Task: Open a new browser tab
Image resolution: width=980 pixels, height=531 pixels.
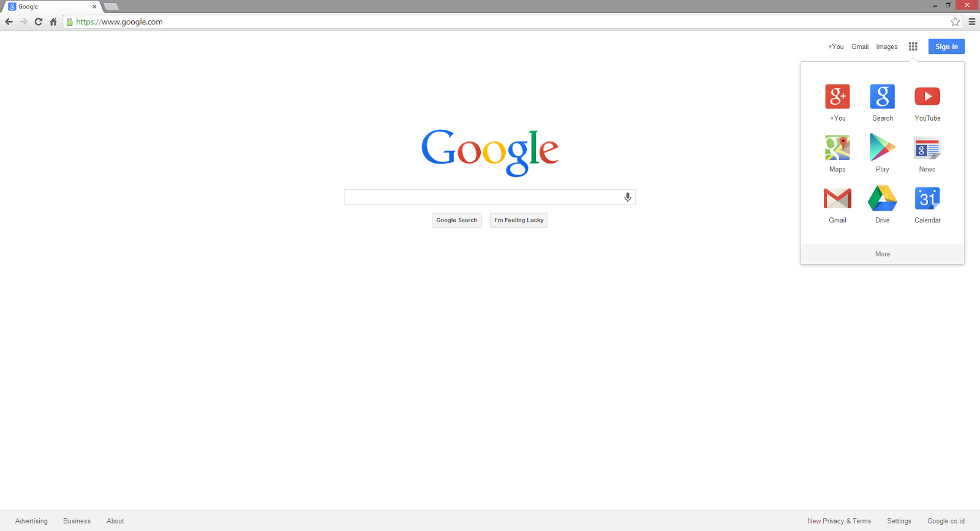Action: pos(111,7)
